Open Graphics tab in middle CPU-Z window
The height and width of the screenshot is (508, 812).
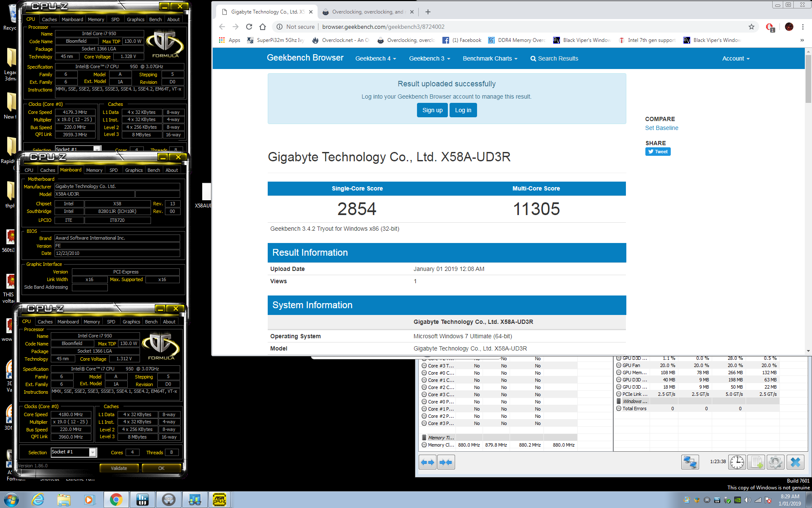[134, 170]
